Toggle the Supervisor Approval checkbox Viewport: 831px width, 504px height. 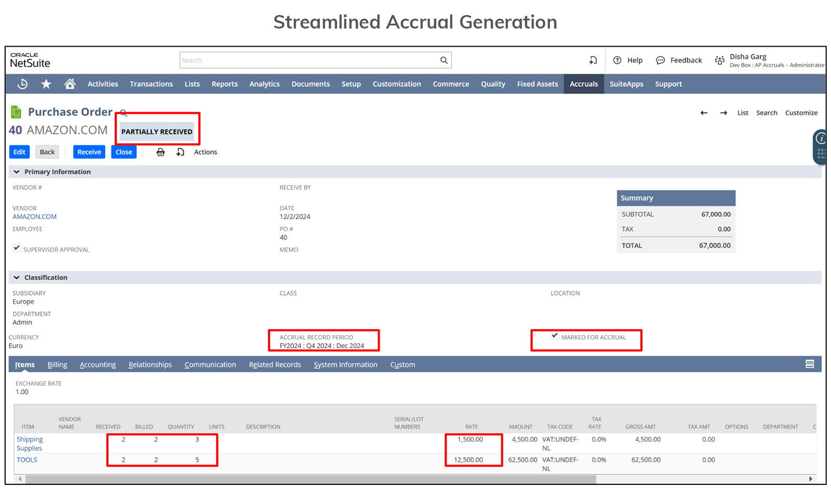click(x=17, y=248)
